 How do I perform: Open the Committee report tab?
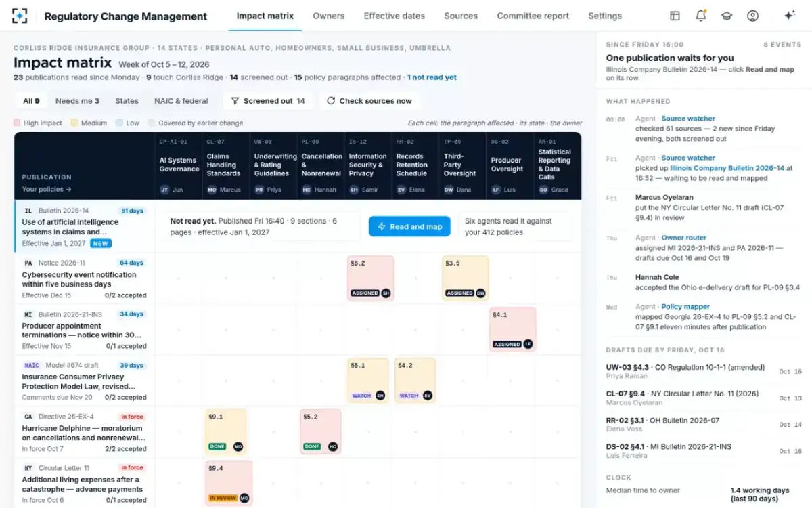[533, 16]
